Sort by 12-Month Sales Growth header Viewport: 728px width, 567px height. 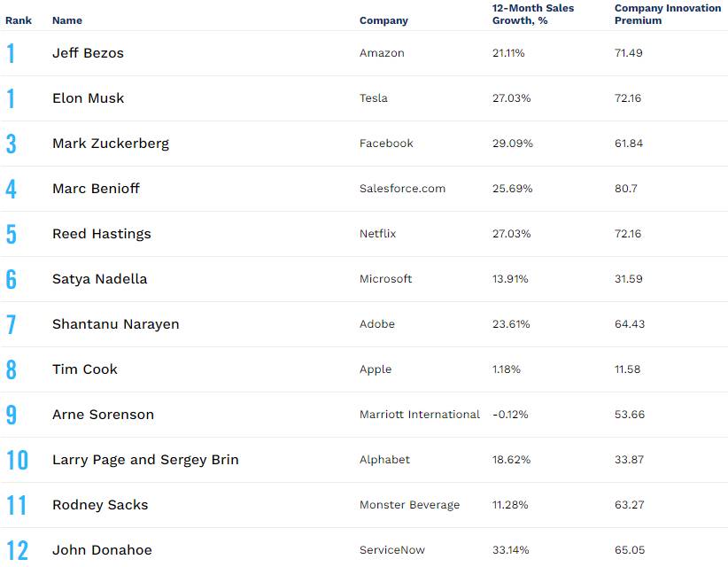coord(533,14)
